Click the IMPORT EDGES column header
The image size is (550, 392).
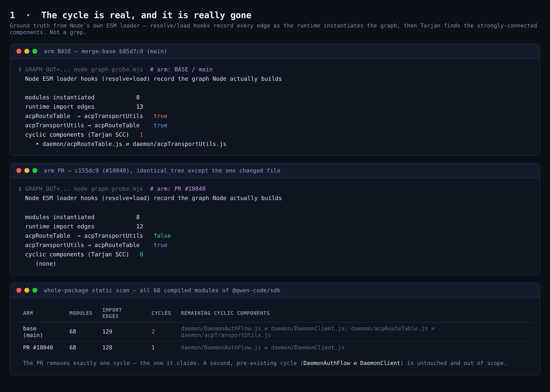(112, 313)
